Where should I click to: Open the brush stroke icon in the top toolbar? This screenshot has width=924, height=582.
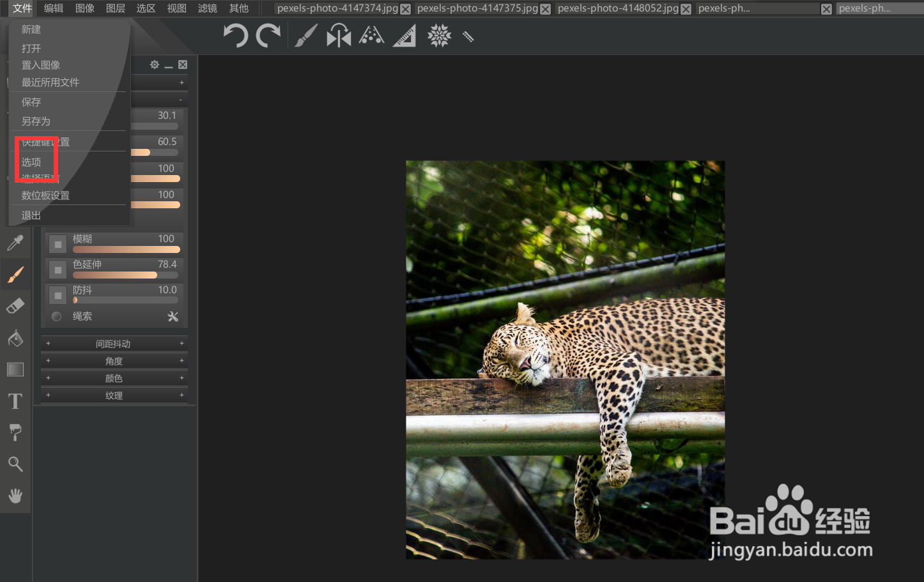tap(306, 36)
